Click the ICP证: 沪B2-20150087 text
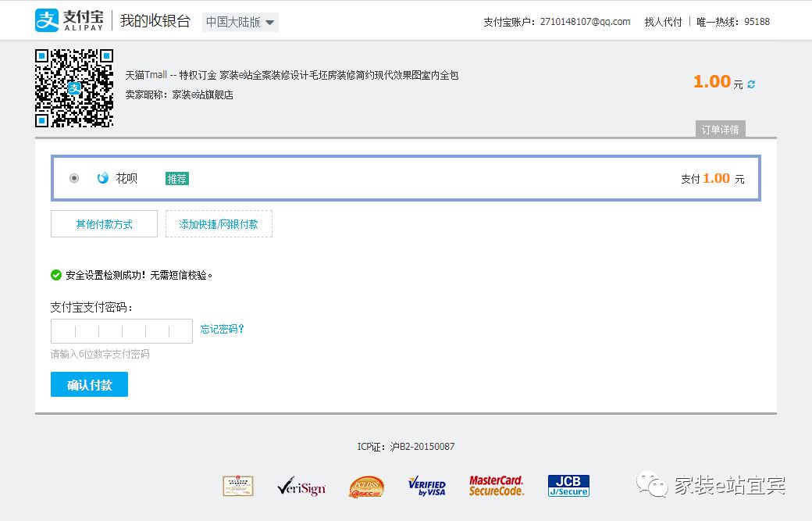 pyautogui.click(x=406, y=447)
